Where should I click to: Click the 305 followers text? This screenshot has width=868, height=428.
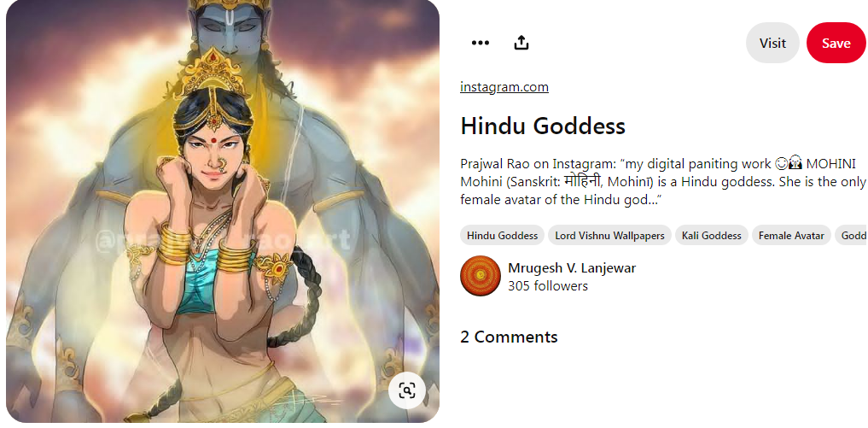coord(547,286)
